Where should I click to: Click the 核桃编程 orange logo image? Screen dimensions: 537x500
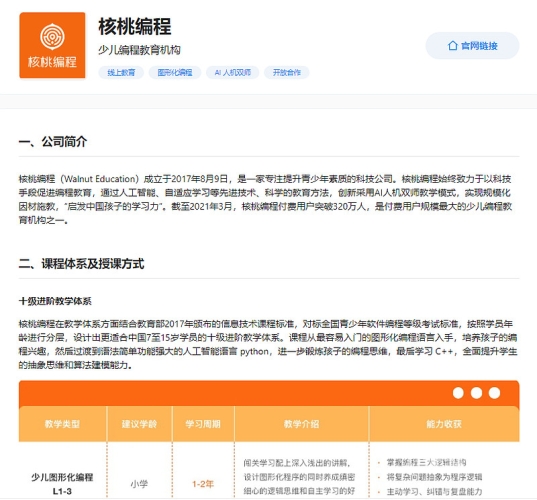click(52, 45)
